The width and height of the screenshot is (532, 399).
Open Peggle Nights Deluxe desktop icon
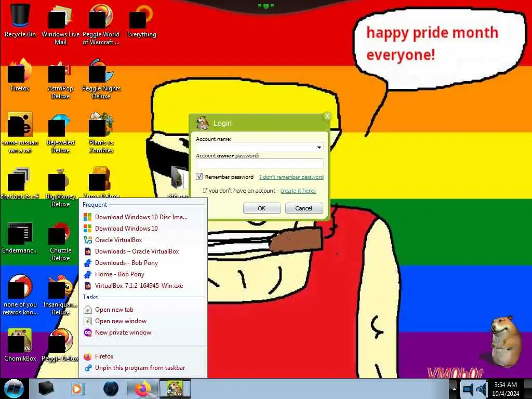click(101, 79)
